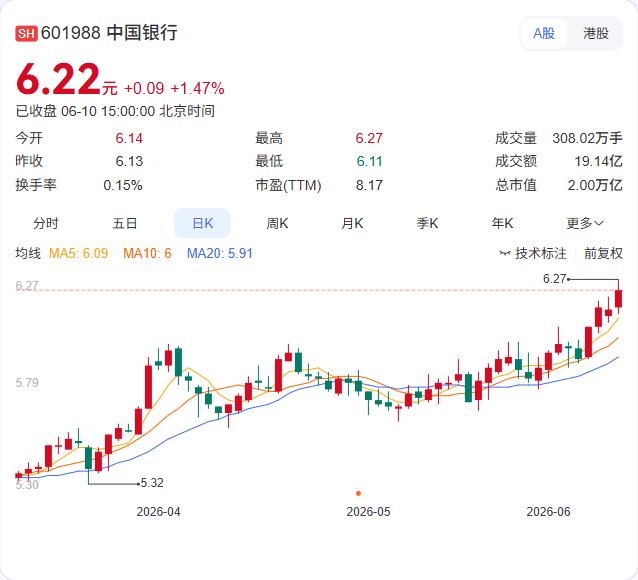Click the MA20: 5.91 indicator label
The image size is (638, 580).
(220, 254)
